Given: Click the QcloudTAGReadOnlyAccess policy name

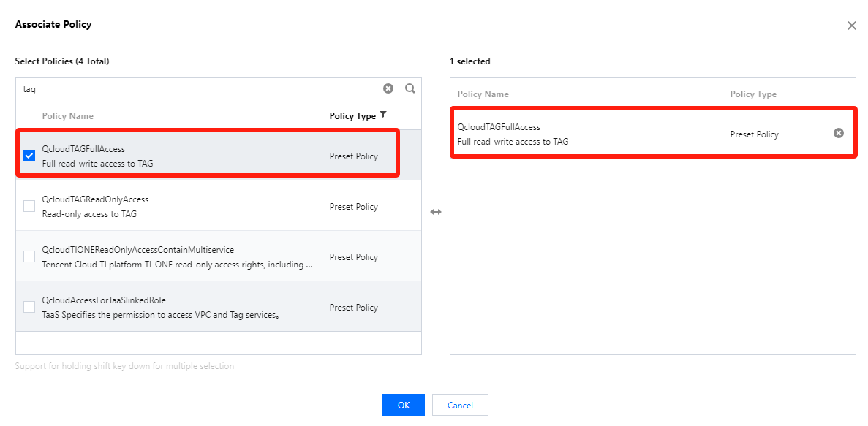Looking at the screenshot, I should coord(95,199).
